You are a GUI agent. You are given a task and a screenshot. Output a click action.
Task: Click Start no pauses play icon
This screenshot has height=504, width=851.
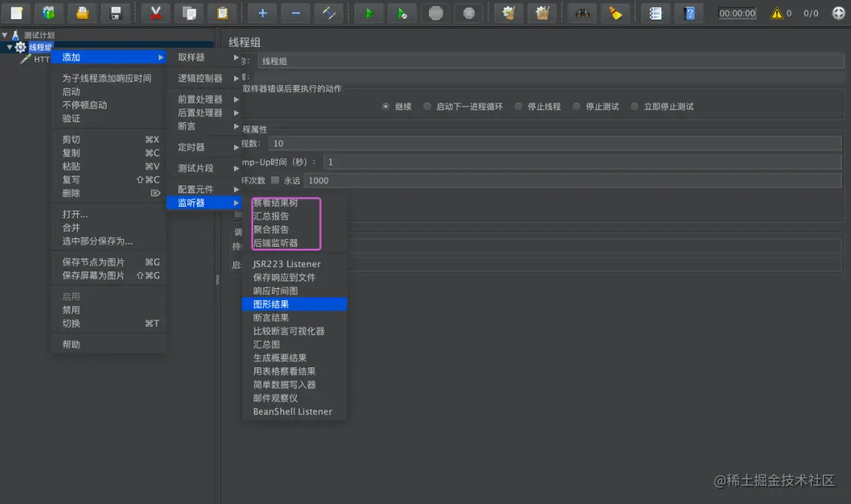pos(402,13)
